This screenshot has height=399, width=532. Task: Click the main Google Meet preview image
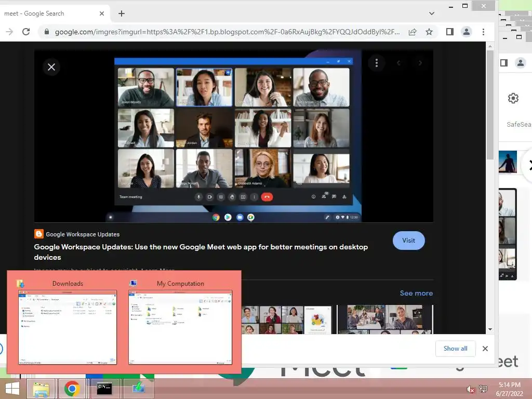(x=233, y=136)
